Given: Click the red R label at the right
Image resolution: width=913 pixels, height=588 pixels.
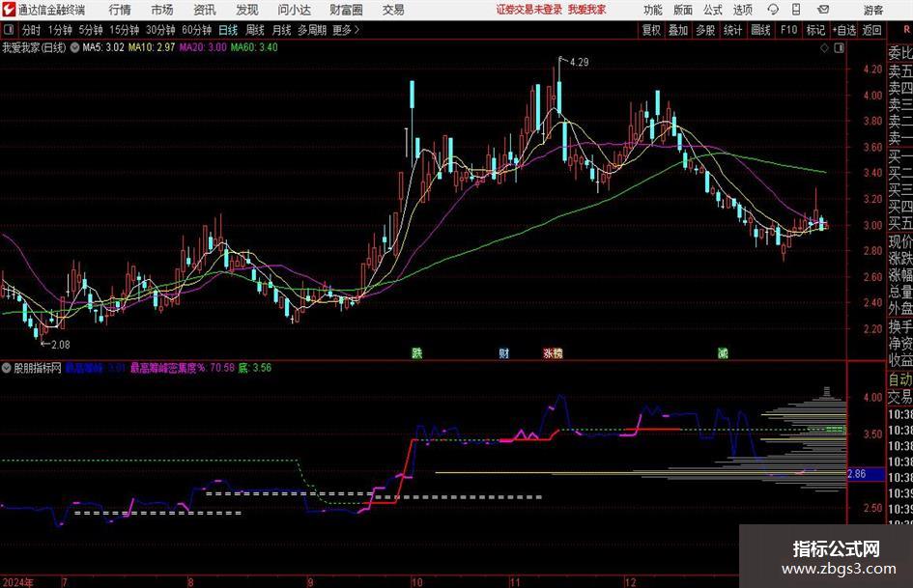Looking at the screenshot, I should 907,29.
